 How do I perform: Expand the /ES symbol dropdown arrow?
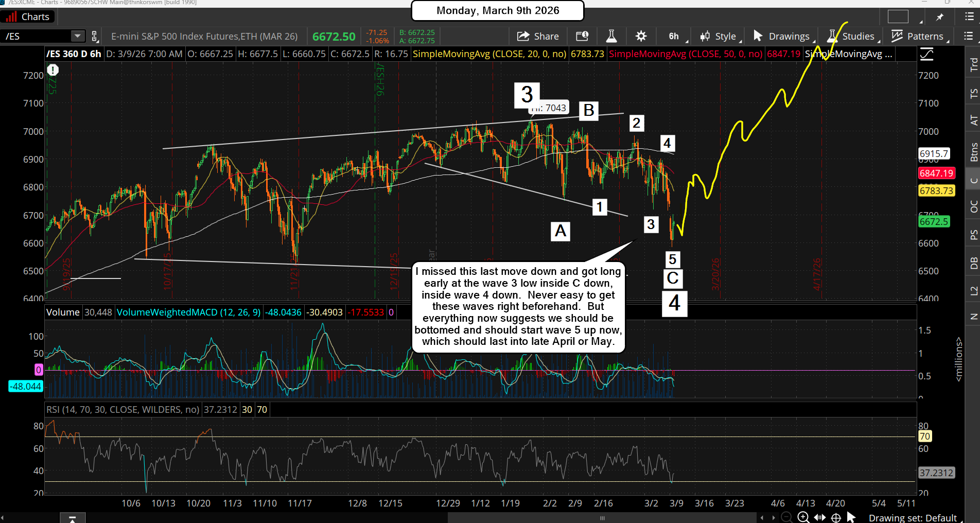tap(77, 36)
